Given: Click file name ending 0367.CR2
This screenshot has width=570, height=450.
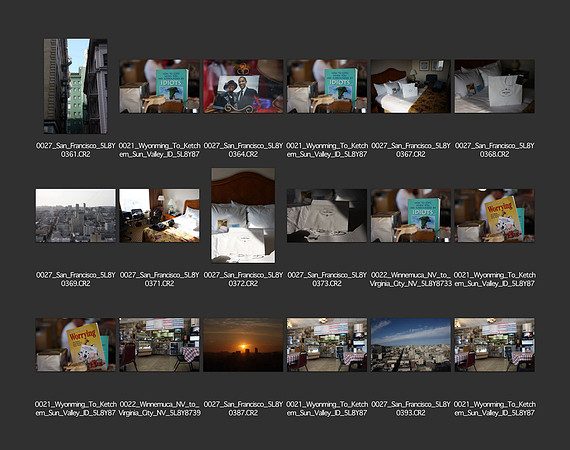Looking at the screenshot, I should pos(410,150).
